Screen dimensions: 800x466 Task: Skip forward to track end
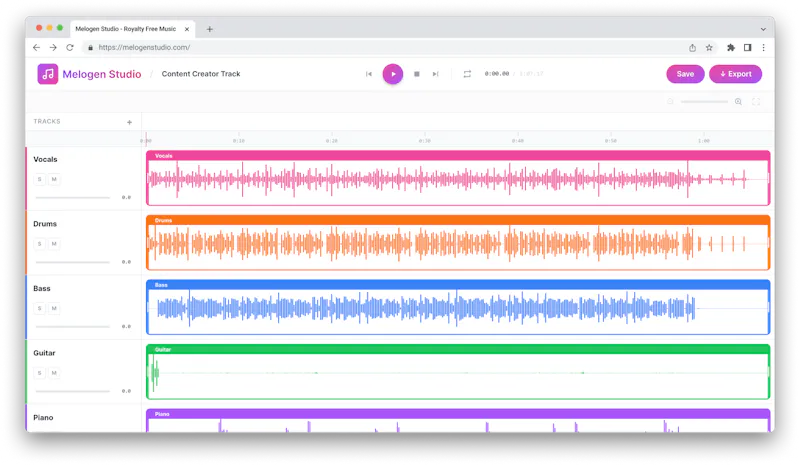435,74
